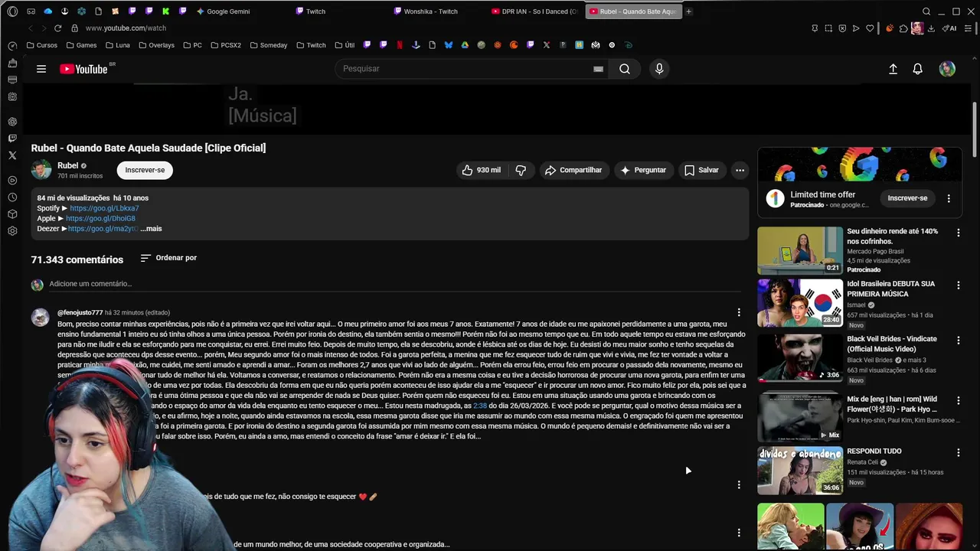The width and height of the screenshot is (980, 551).
Task: Open the PCSX2 bookmarks folder
Action: click(226, 45)
